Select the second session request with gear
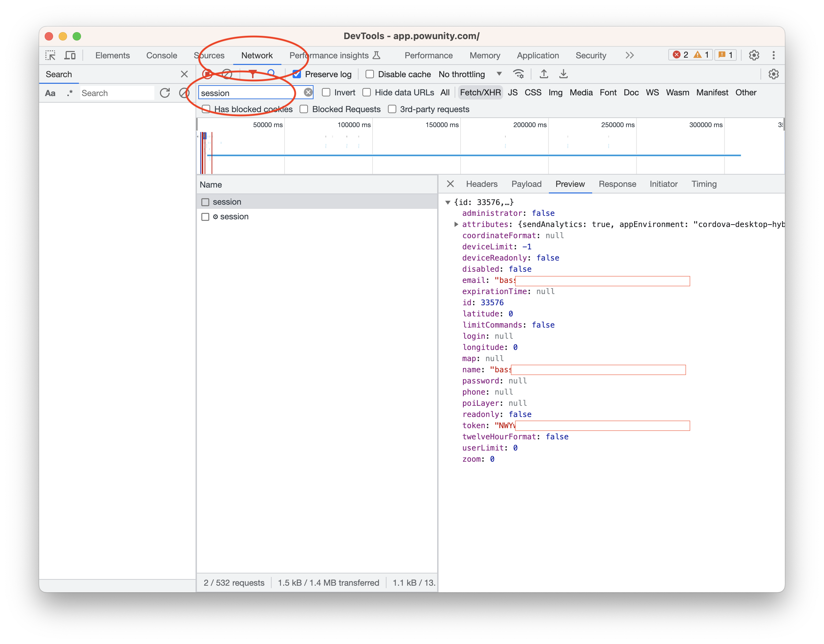This screenshot has width=824, height=644. tap(317, 217)
